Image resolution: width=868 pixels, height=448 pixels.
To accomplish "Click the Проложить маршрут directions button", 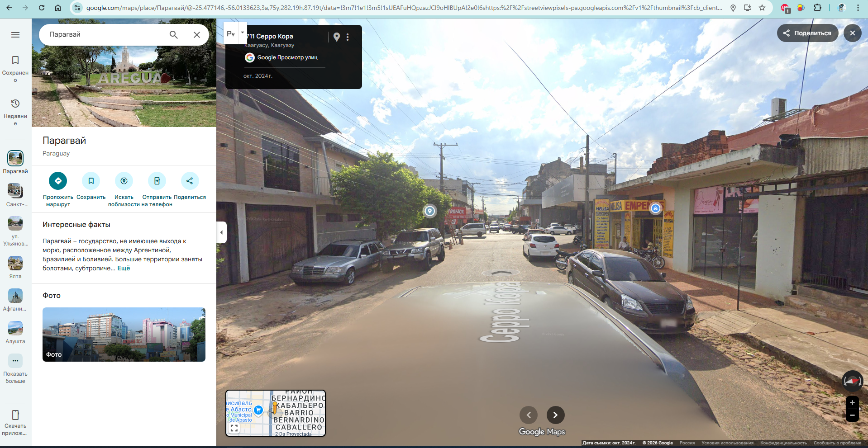I will [x=58, y=189].
